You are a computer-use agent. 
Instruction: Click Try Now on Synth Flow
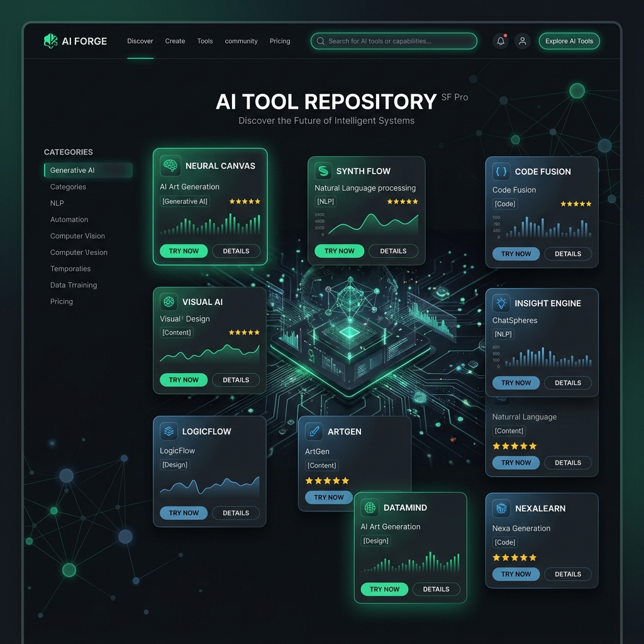click(339, 251)
